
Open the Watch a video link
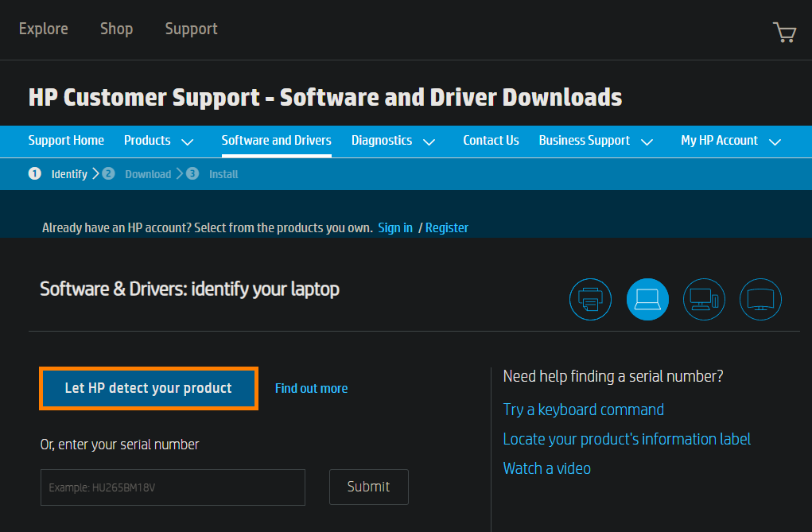coord(547,469)
